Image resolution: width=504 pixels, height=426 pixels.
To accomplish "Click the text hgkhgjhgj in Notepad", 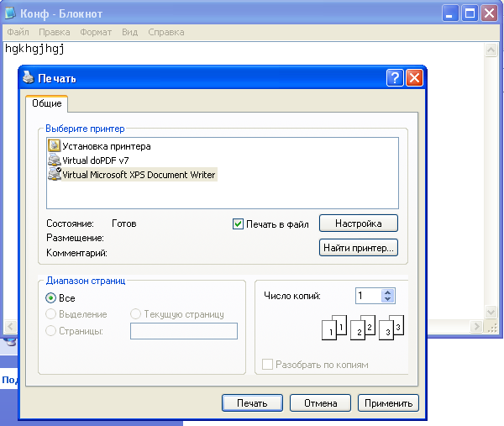I will tap(34, 49).
